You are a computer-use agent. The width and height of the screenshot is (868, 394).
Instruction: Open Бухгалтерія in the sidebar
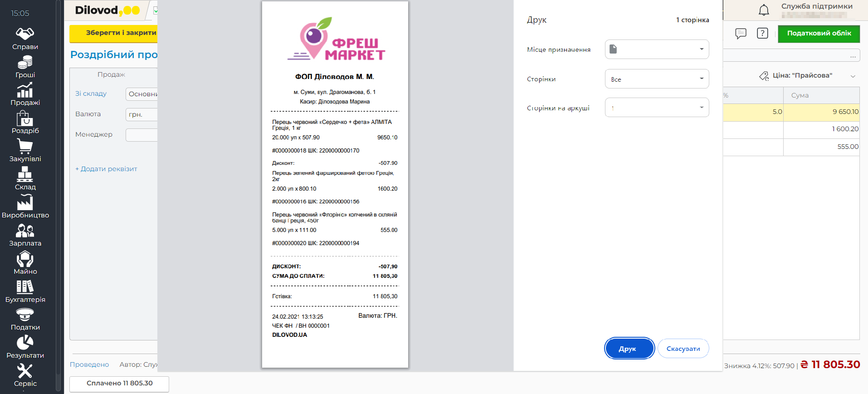(x=25, y=291)
